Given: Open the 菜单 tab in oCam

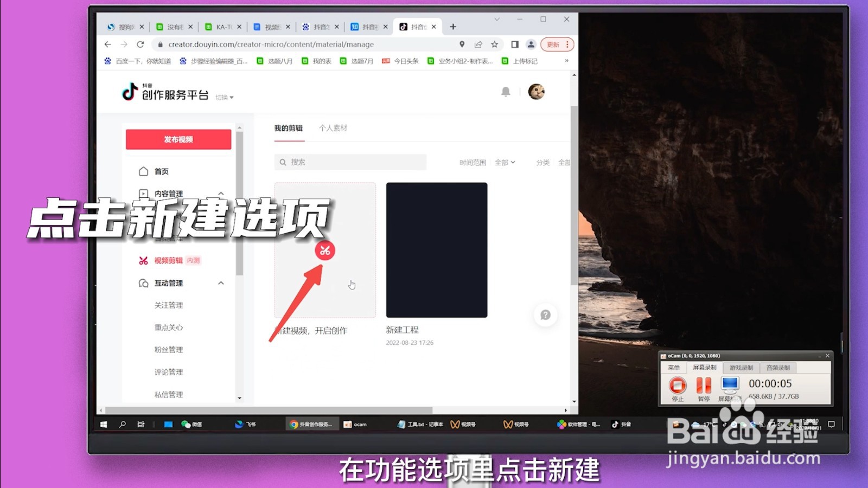Looking at the screenshot, I should (674, 368).
